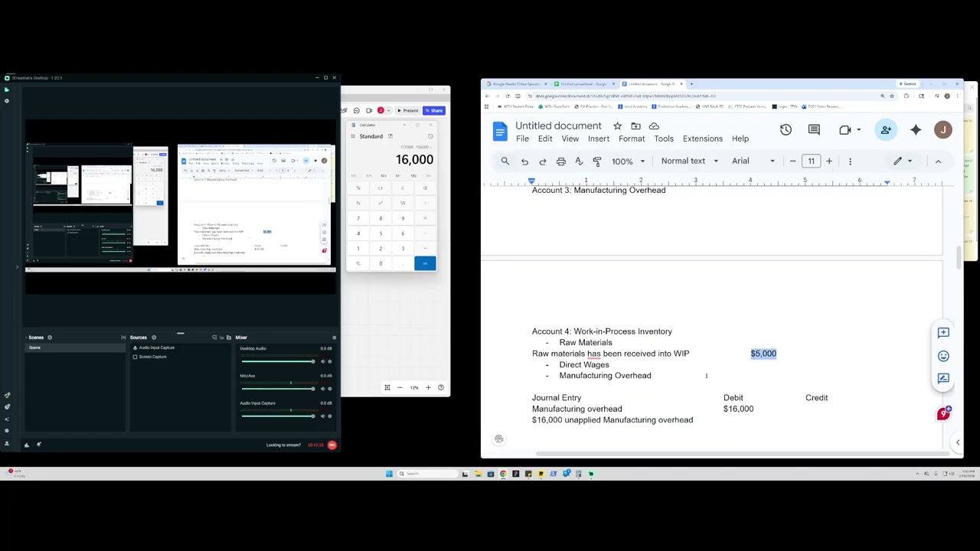Click the Share button in the background window
This screenshot has height=551, width=980.
(434, 110)
